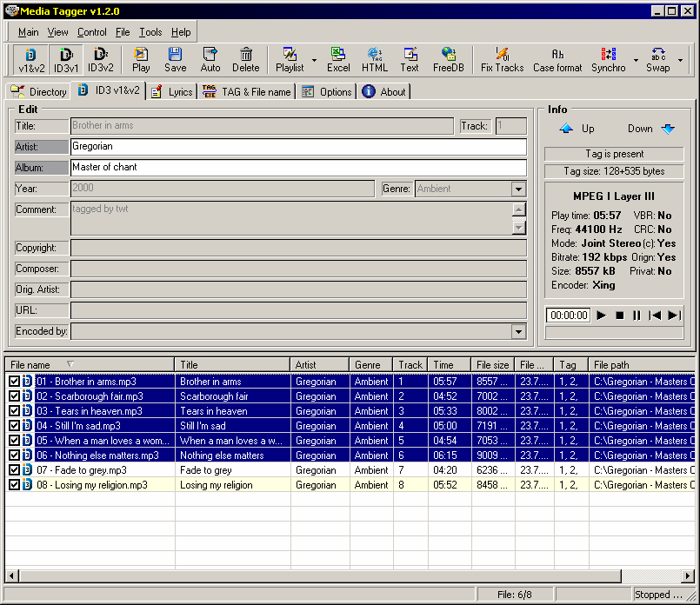Click the playback progress bar under the player controls
700x605 pixels.
(x=614, y=332)
